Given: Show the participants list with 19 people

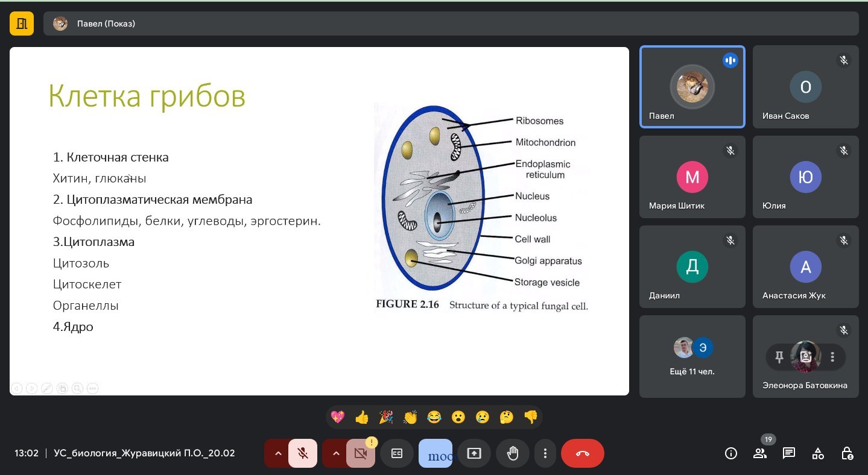Looking at the screenshot, I should (x=760, y=453).
